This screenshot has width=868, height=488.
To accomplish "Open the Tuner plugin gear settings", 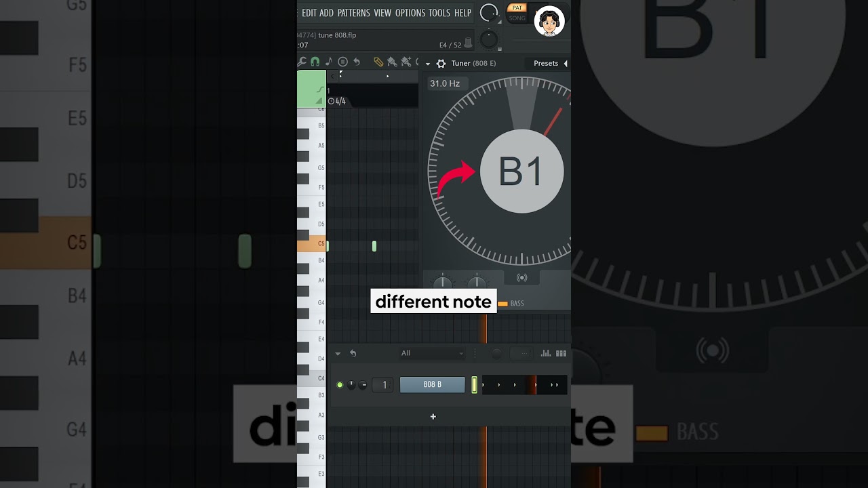I will (x=441, y=63).
